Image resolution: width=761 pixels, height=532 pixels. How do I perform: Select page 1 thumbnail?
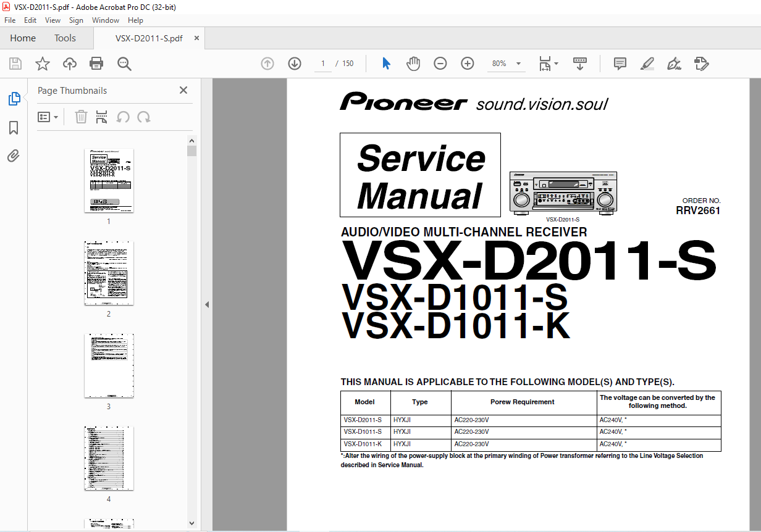pyautogui.click(x=109, y=181)
